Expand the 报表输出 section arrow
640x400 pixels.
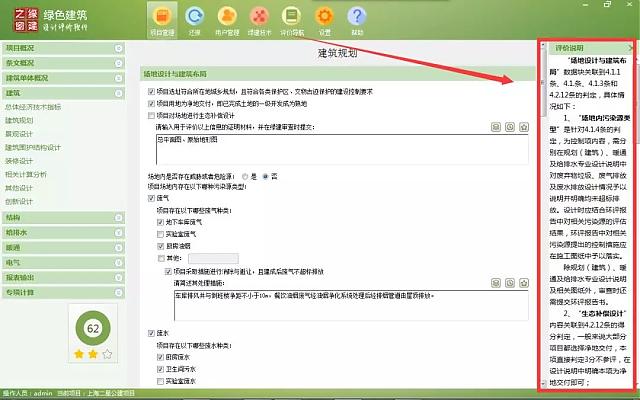pyautogui.click(x=118, y=278)
